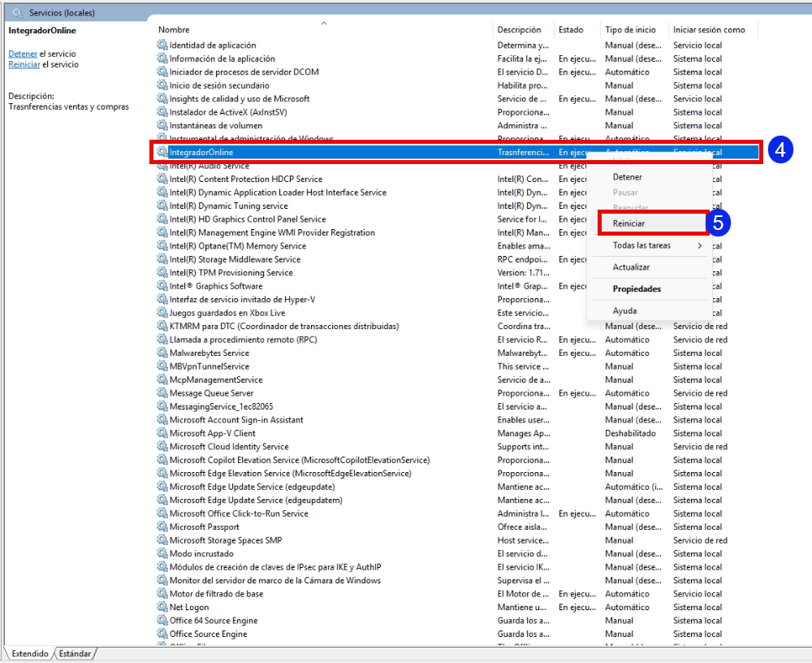Click the gear icon for Insights de calidad
Screen dimensions: 812x663
162,98
